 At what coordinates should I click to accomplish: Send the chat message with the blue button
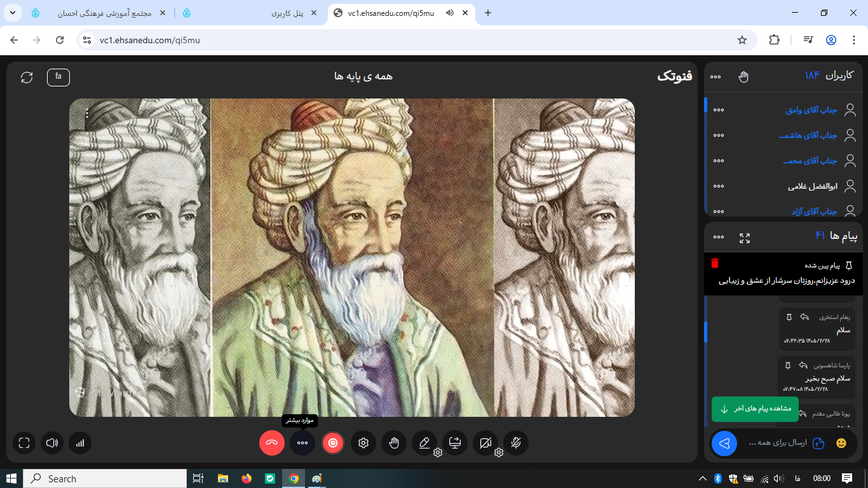coord(724,444)
